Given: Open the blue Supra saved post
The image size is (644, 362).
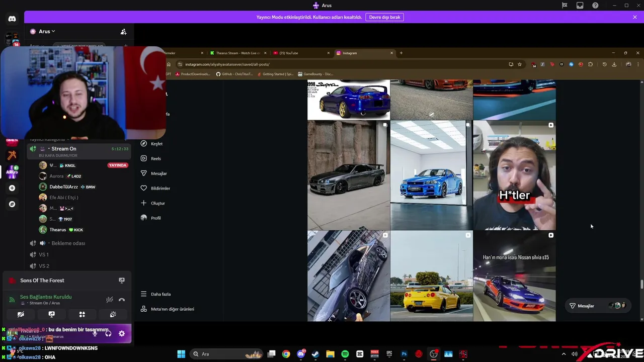Looking at the screenshot, I should tap(349, 100).
